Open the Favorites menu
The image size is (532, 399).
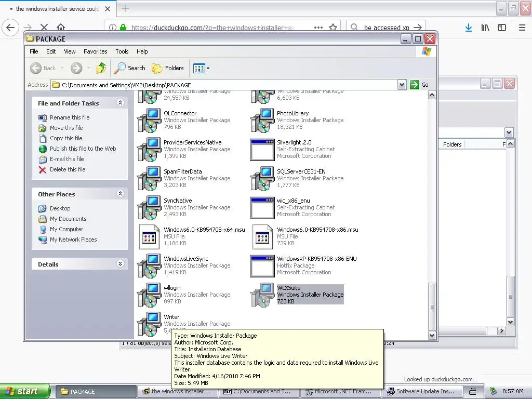point(96,51)
